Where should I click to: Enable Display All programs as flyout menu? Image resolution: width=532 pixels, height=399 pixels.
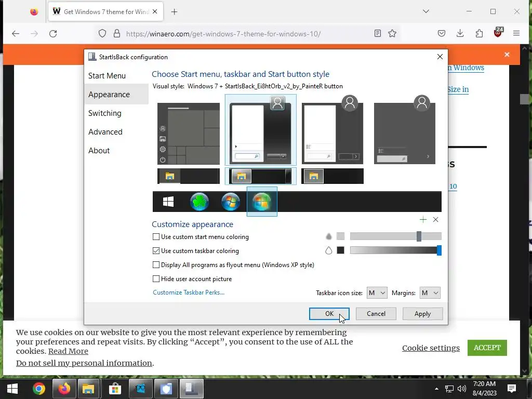point(156,264)
